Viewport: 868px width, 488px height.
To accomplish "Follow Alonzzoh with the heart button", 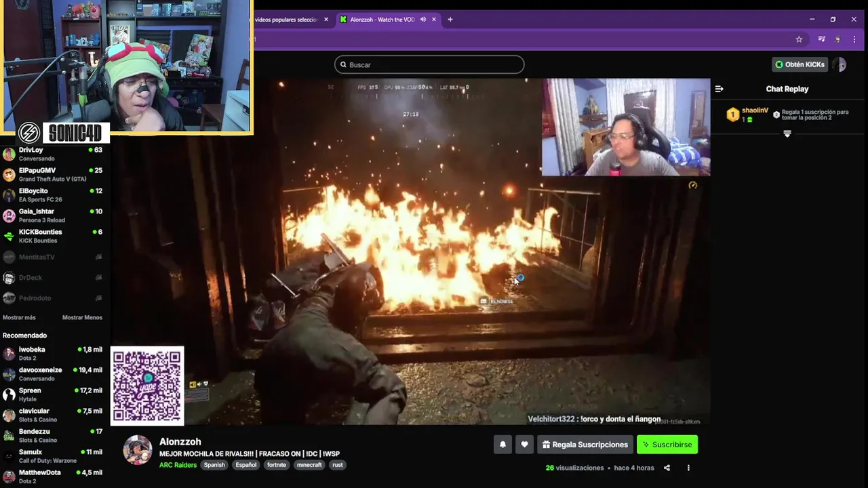I will [x=524, y=445].
